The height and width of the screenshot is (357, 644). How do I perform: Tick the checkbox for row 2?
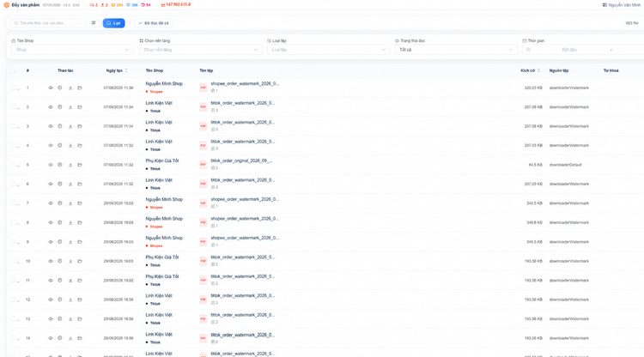[x=13, y=107]
